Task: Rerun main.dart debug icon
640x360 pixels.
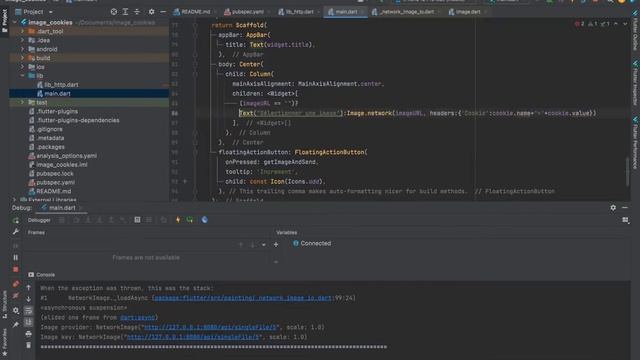Action: [x=16, y=220]
